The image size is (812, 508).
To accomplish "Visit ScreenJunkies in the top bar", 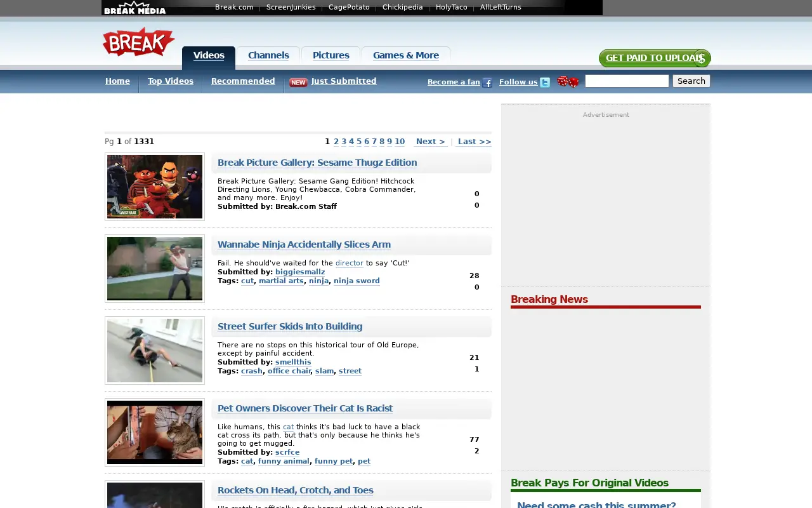I will (291, 8).
